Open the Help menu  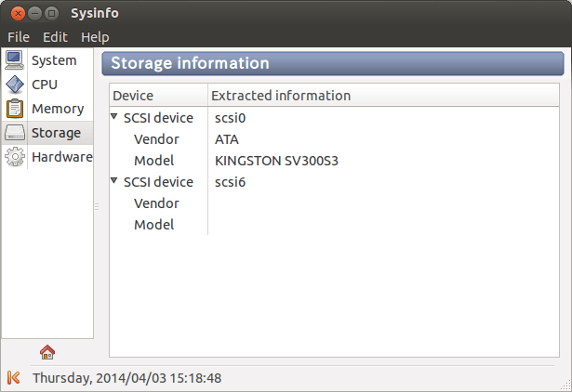click(x=95, y=37)
